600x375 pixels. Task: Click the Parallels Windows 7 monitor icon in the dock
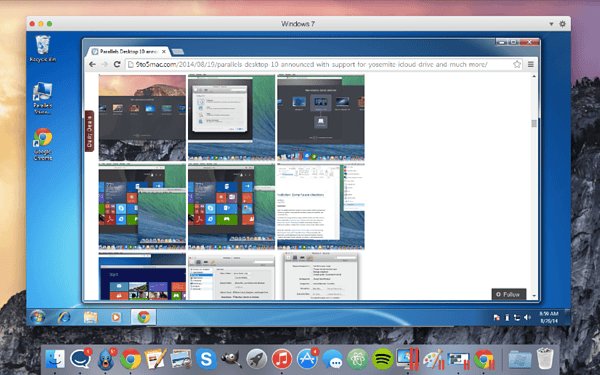408,359
